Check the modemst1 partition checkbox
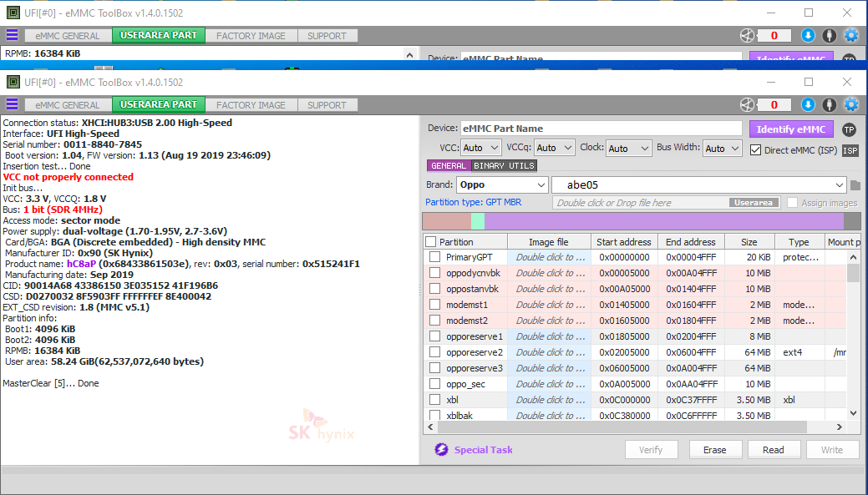868x495 pixels. [x=434, y=305]
